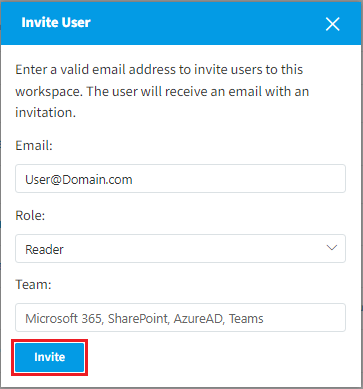Image resolution: width=363 pixels, height=389 pixels.
Task: Click the Invite User dialog title
Action: [56, 22]
